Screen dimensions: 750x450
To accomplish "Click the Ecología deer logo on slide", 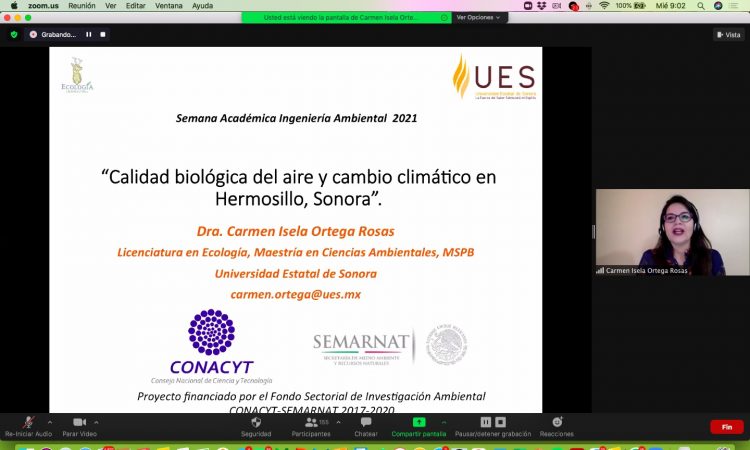I will pyautogui.click(x=77, y=75).
